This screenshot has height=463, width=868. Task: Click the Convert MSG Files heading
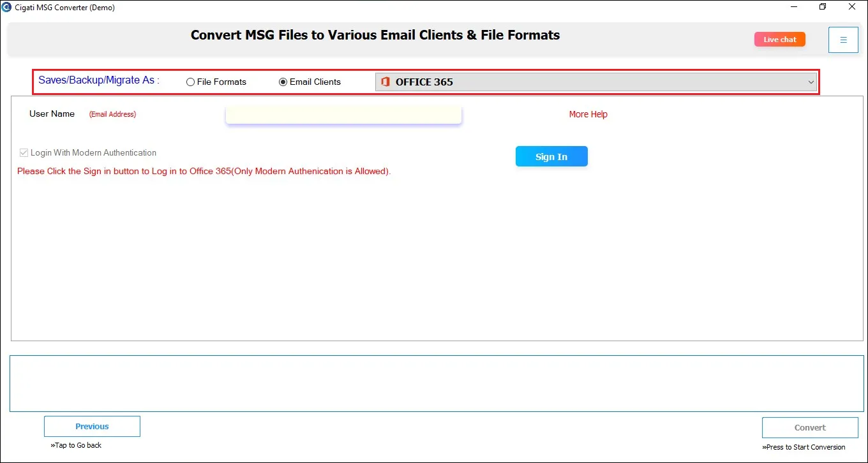coord(375,35)
